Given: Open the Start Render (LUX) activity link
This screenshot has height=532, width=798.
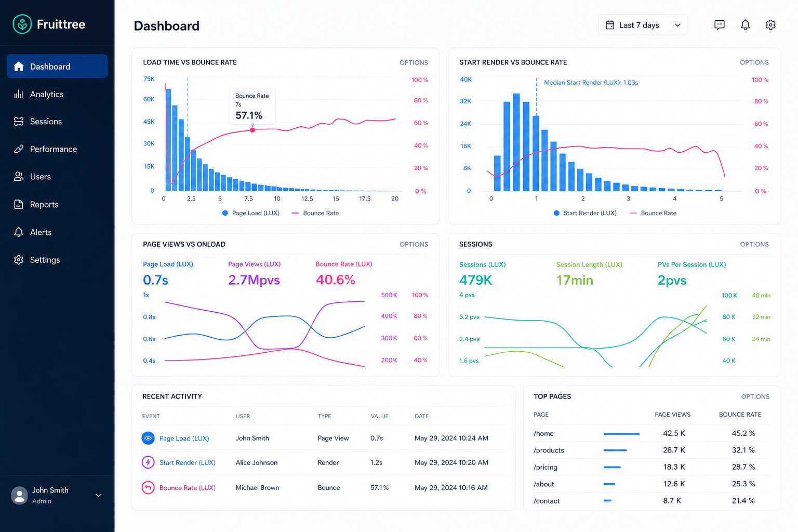Looking at the screenshot, I should [x=187, y=462].
